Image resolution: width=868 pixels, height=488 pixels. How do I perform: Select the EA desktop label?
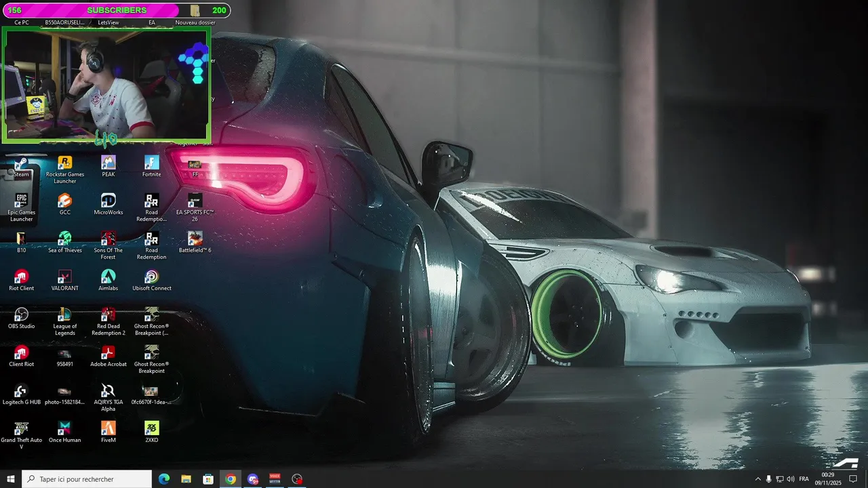[152, 22]
